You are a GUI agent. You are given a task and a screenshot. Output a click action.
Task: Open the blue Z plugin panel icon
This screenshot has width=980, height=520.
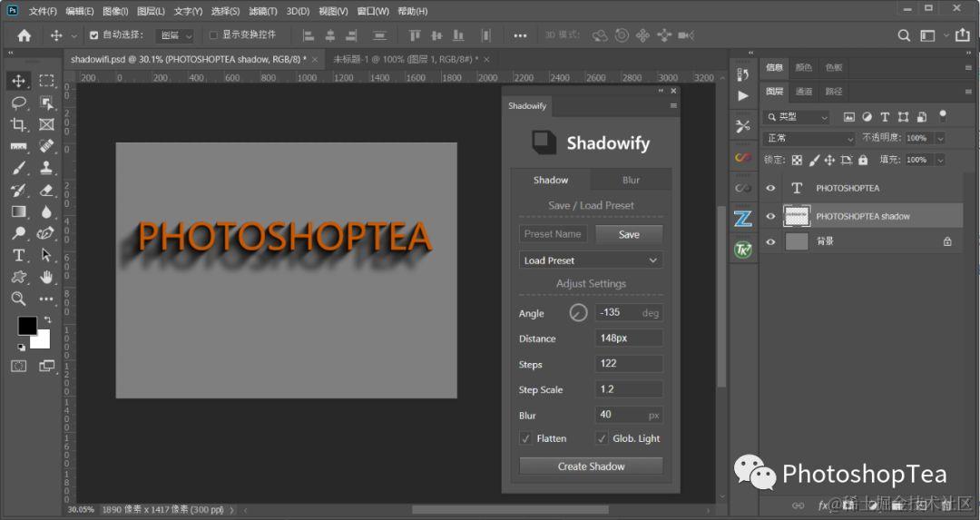click(743, 218)
